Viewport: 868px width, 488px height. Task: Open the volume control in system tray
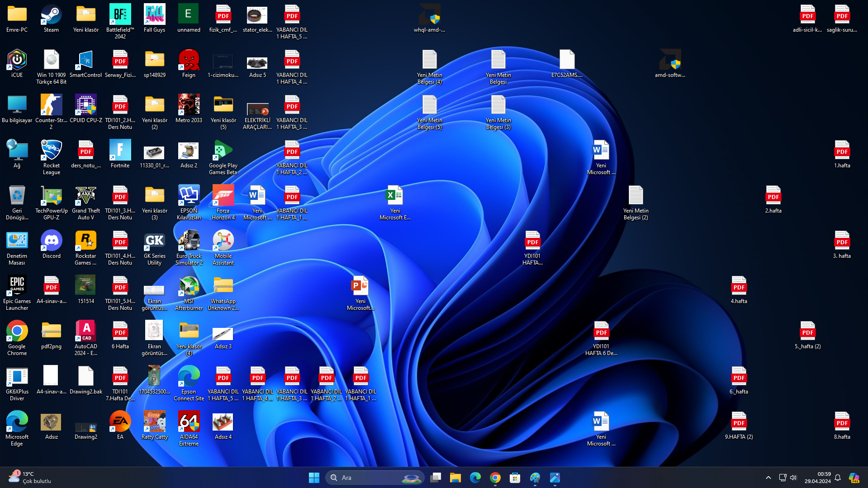[793, 478]
